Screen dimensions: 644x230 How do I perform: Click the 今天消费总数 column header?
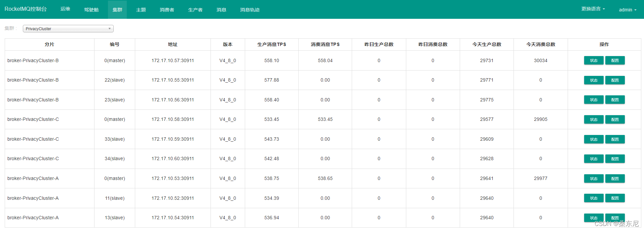(541, 44)
